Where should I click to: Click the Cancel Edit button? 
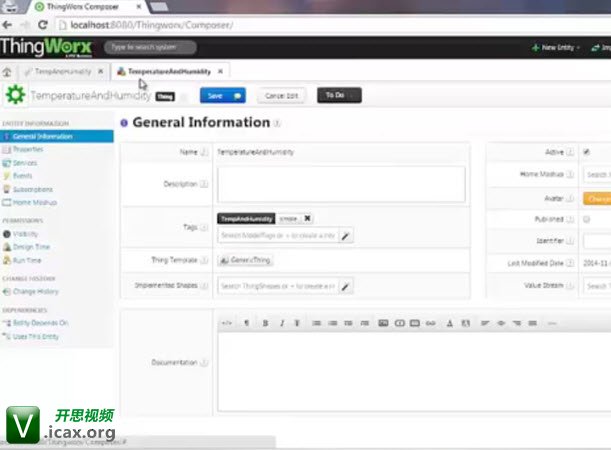tap(282, 96)
